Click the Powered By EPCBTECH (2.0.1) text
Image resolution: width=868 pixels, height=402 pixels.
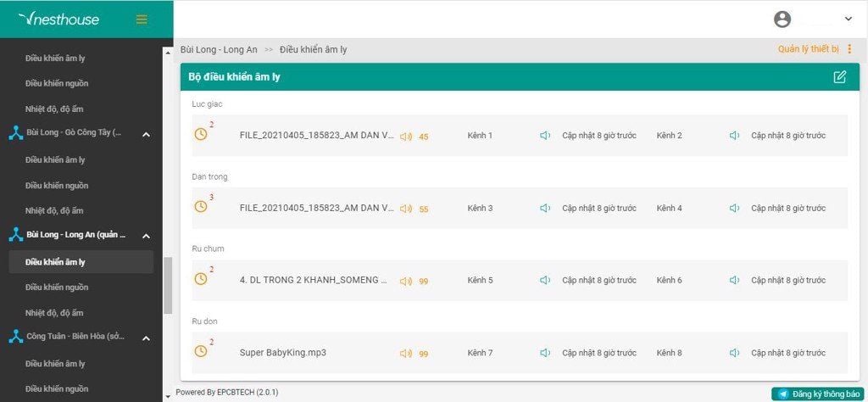point(227,393)
